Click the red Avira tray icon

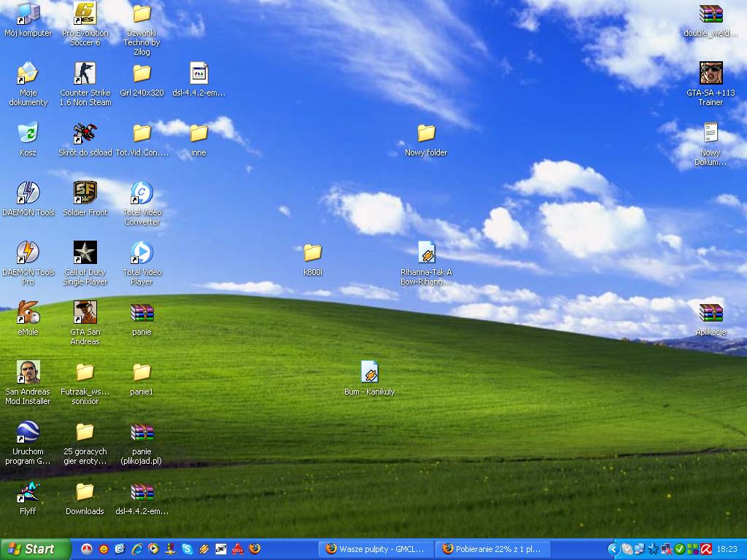(x=706, y=549)
